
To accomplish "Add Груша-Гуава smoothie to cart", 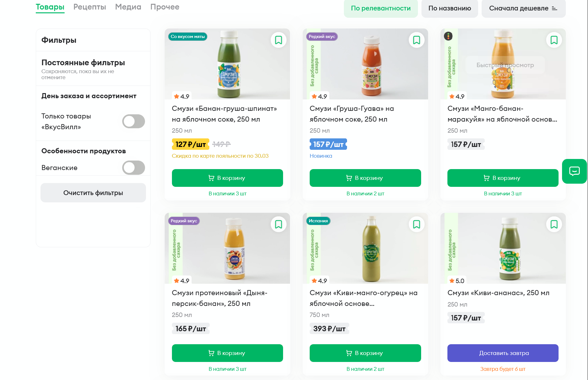I will tap(365, 178).
